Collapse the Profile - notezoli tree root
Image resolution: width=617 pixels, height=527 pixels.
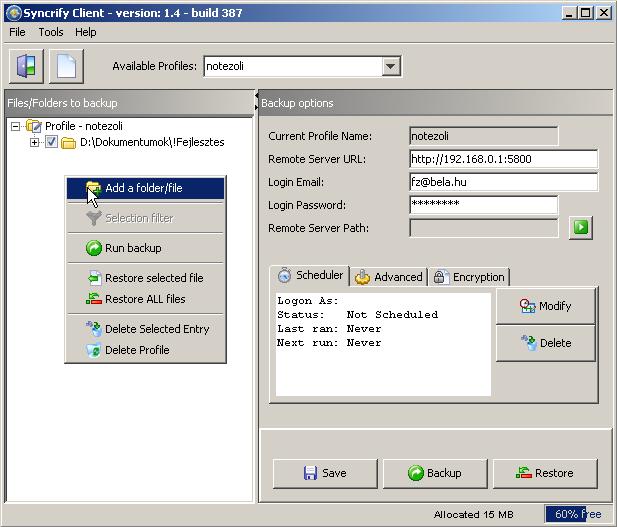pos(15,126)
